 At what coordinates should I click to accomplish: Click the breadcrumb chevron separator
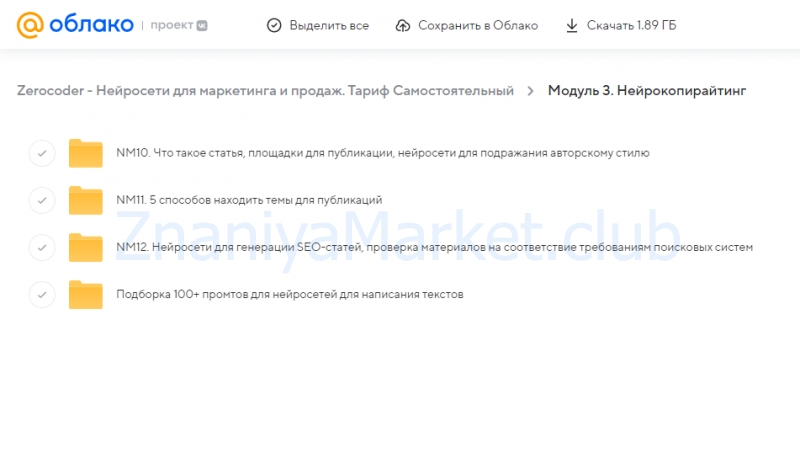coord(531,91)
